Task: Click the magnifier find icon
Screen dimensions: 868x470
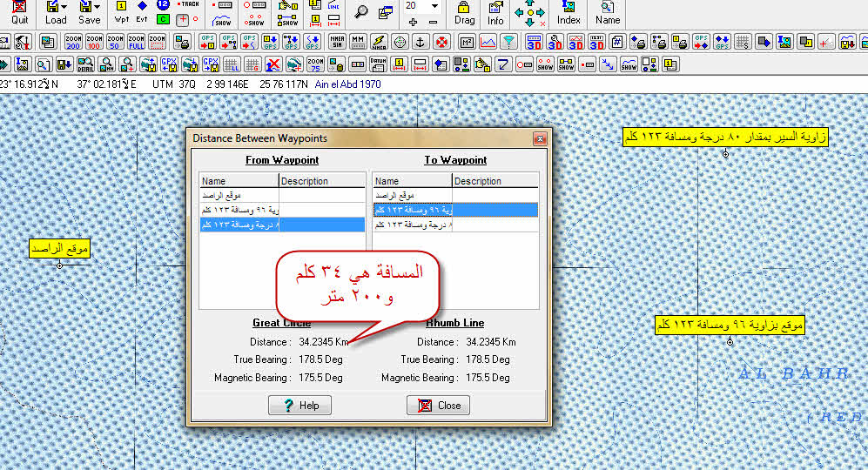Action: pyautogui.click(x=361, y=11)
